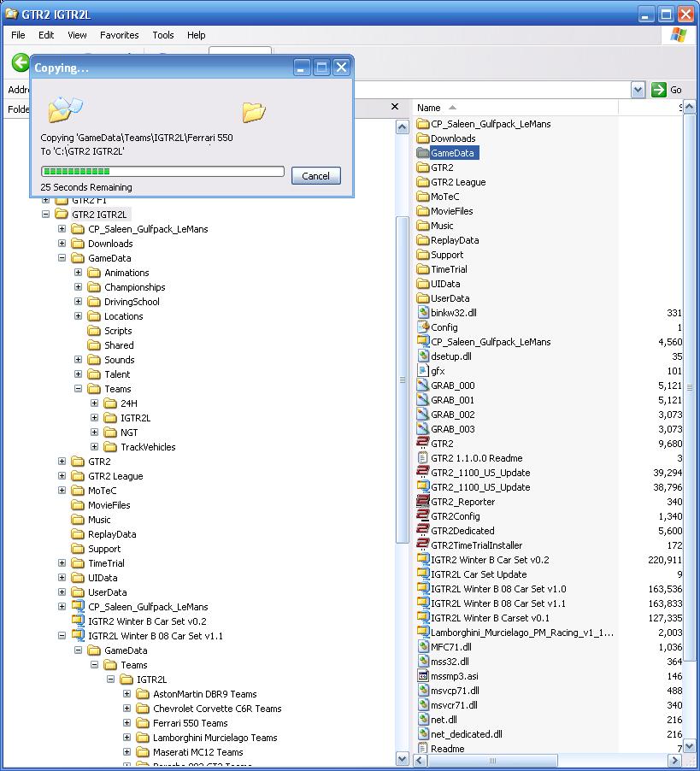700x771 pixels.
Task: Select GTR2 1.1.0.0 Readme document icon
Action: pyautogui.click(x=423, y=458)
